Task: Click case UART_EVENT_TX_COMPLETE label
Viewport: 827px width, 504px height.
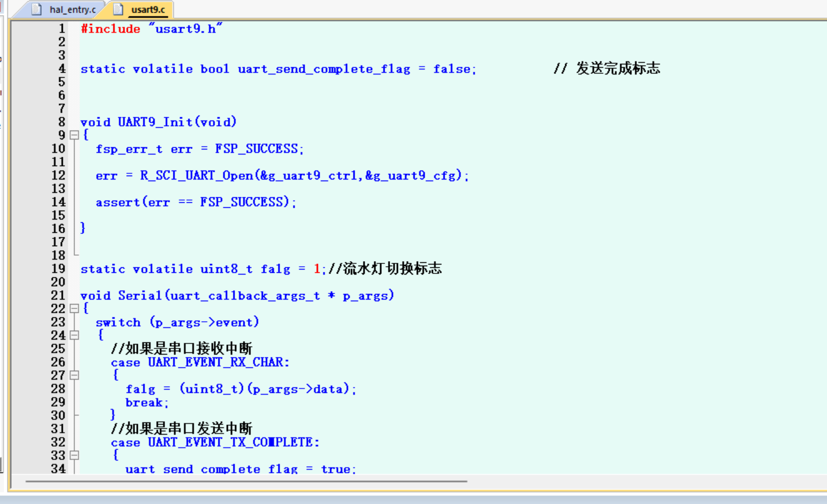Action: (x=215, y=442)
